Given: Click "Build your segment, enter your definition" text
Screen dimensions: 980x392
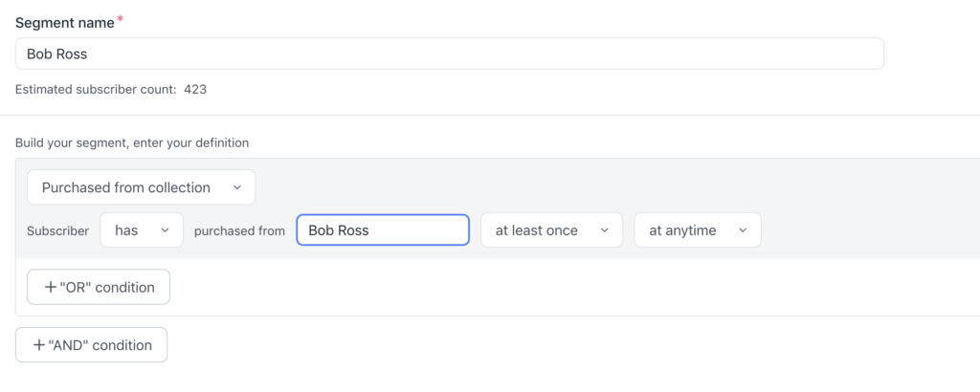Looking at the screenshot, I should [x=132, y=143].
